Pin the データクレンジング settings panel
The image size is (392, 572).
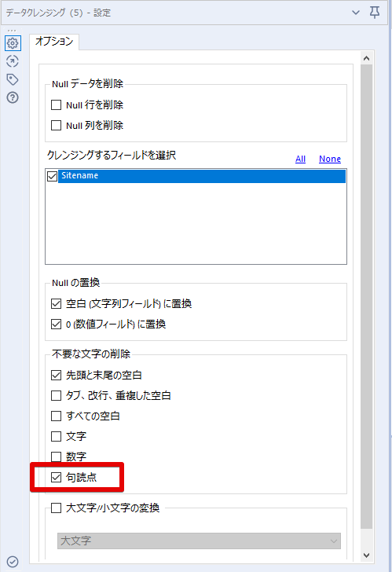click(375, 13)
